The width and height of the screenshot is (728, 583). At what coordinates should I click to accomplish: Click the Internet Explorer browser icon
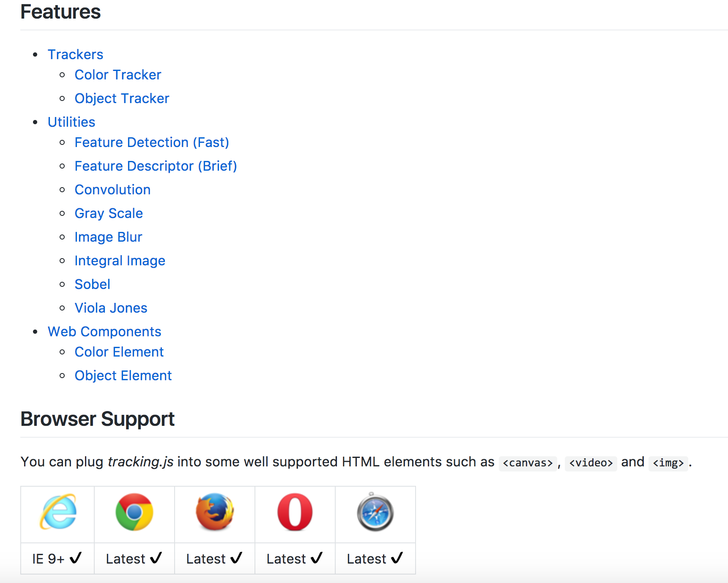click(58, 512)
